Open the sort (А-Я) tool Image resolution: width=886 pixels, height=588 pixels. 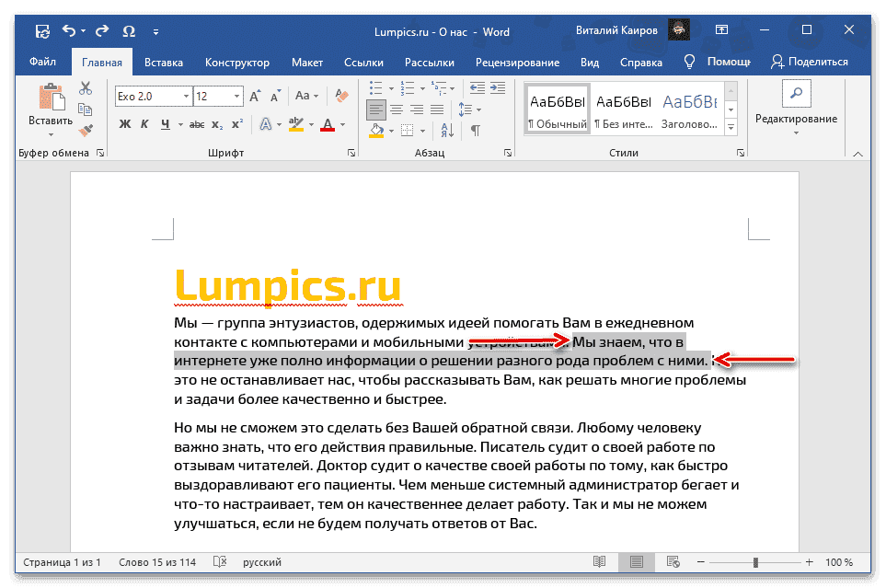[x=445, y=130]
